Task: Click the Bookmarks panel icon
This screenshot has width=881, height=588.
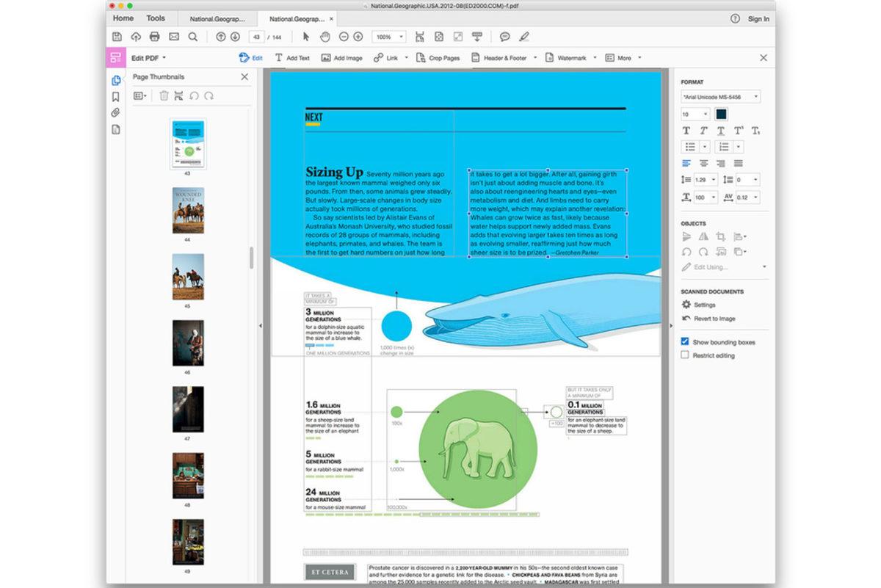Action: [x=115, y=96]
